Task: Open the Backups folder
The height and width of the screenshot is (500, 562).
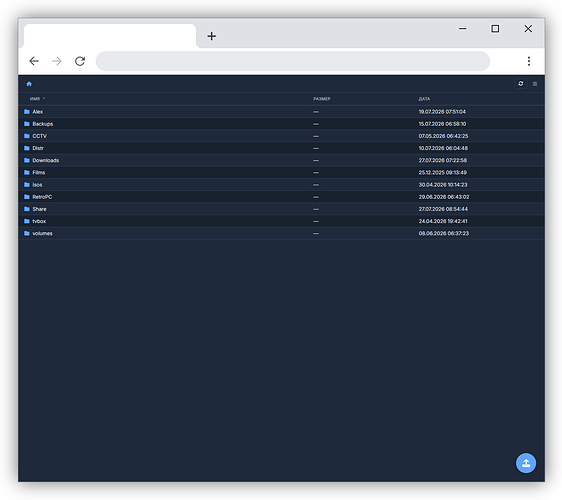Action: tap(42, 124)
